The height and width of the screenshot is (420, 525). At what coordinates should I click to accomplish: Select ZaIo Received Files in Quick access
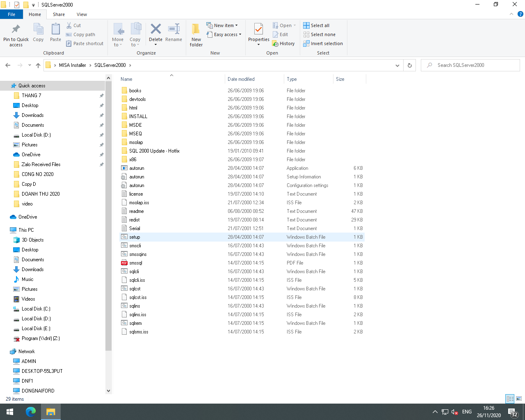click(41, 164)
